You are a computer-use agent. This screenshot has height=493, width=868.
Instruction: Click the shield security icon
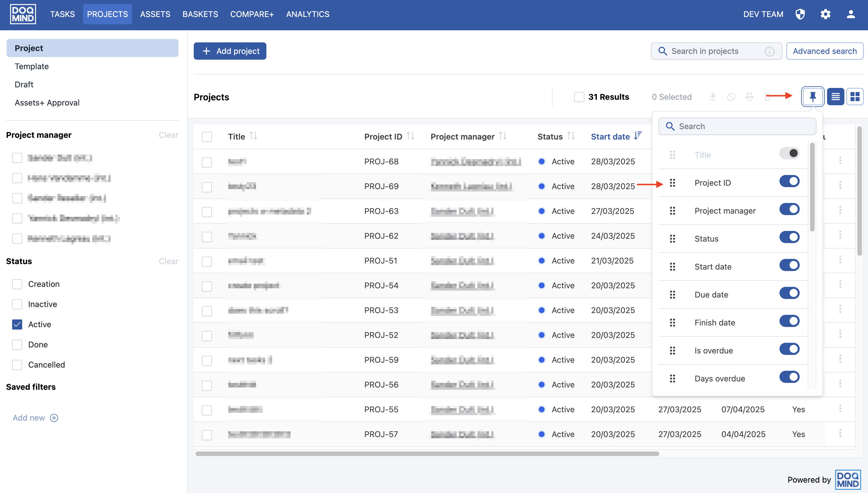[x=800, y=14]
